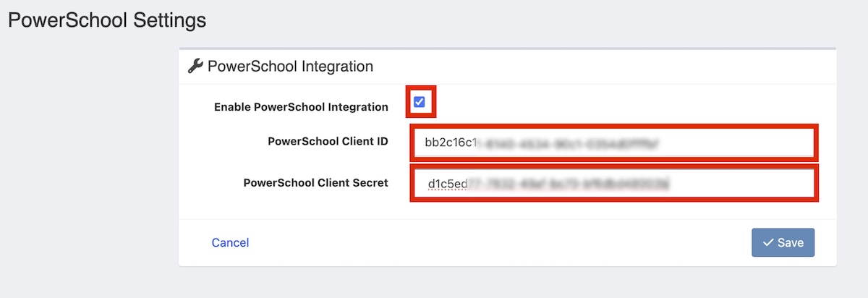Focus the PowerSchool Client Secret field
The height and width of the screenshot is (298, 868).
pos(615,184)
